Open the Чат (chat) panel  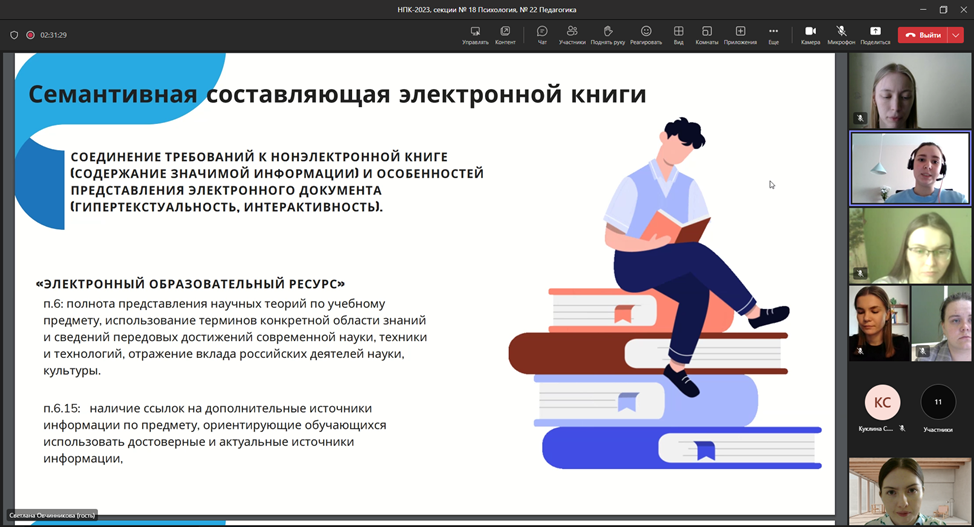coord(542,34)
